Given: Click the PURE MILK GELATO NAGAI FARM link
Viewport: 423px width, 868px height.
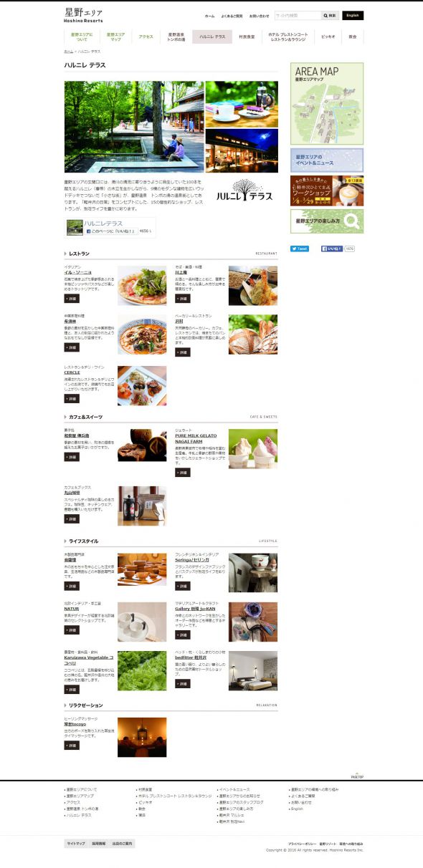Looking at the screenshot, I should point(194,438).
